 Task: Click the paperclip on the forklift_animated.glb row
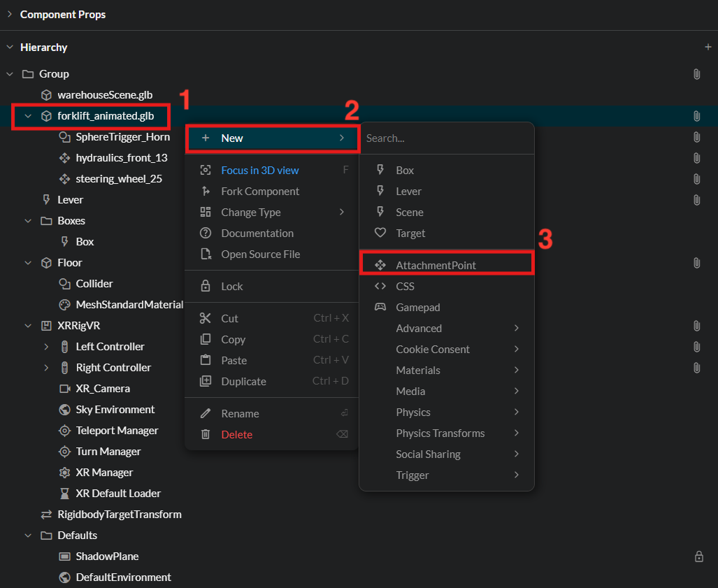[696, 116]
